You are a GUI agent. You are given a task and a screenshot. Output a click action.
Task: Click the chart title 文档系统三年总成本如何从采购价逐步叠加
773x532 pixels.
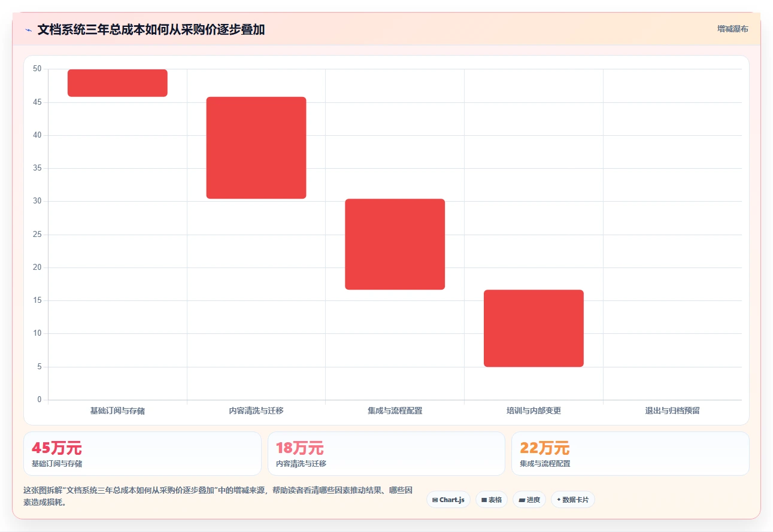[x=151, y=29]
